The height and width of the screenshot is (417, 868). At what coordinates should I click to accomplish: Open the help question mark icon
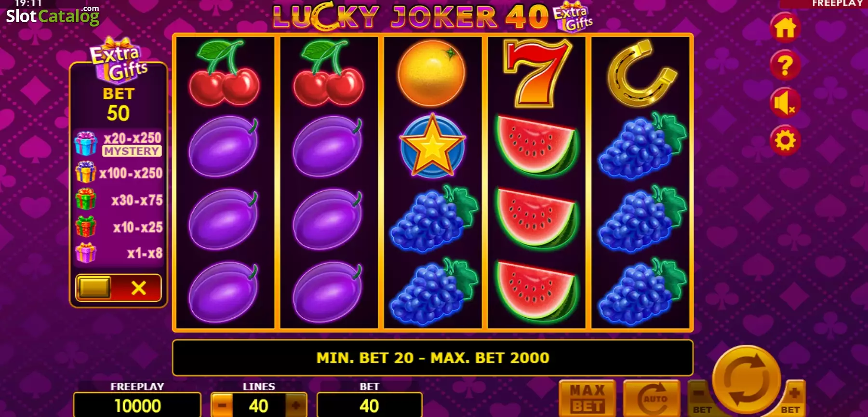coord(785,66)
